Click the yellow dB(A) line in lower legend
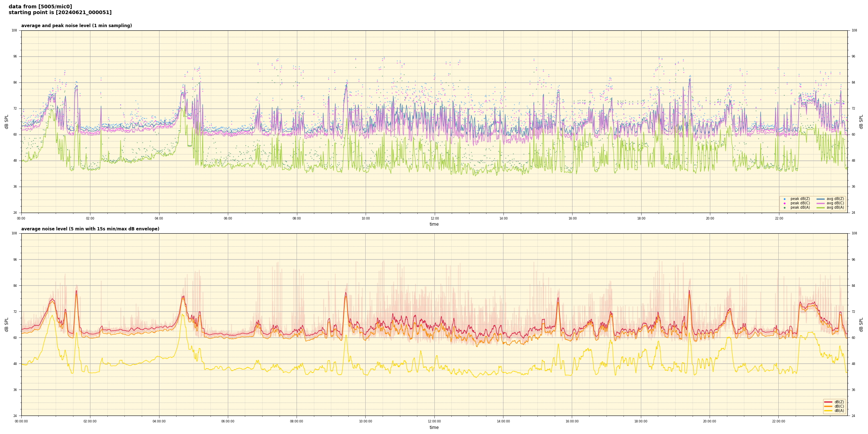 pos(828,410)
